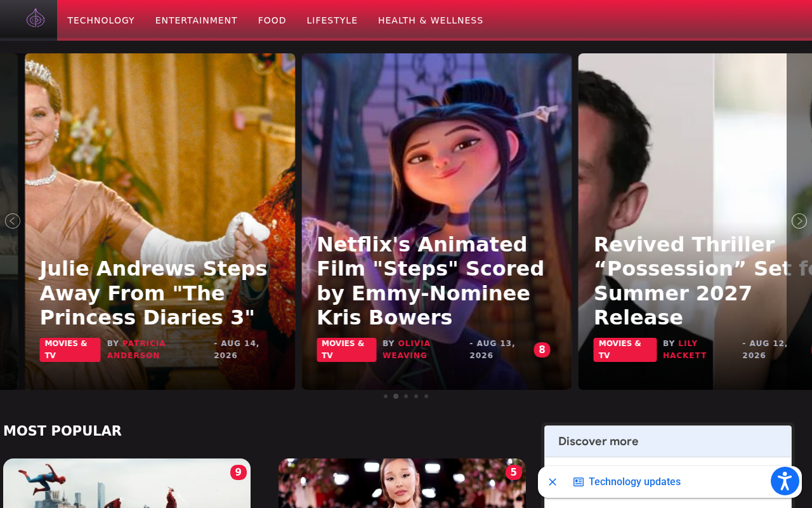Image resolution: width=812 pixels, height=508 pixels.
Task: Select the third carousel pagination dot
Action: (406, 396)
